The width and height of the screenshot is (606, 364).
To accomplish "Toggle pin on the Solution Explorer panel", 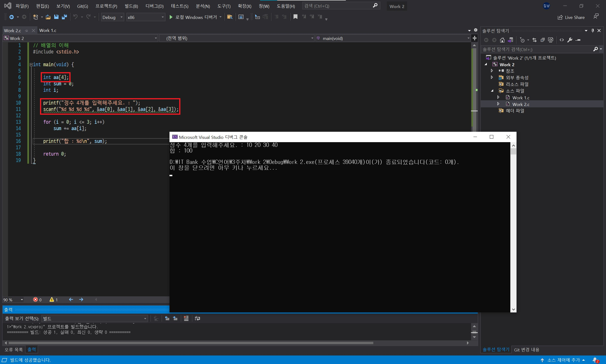I will (x=593, y=31).
